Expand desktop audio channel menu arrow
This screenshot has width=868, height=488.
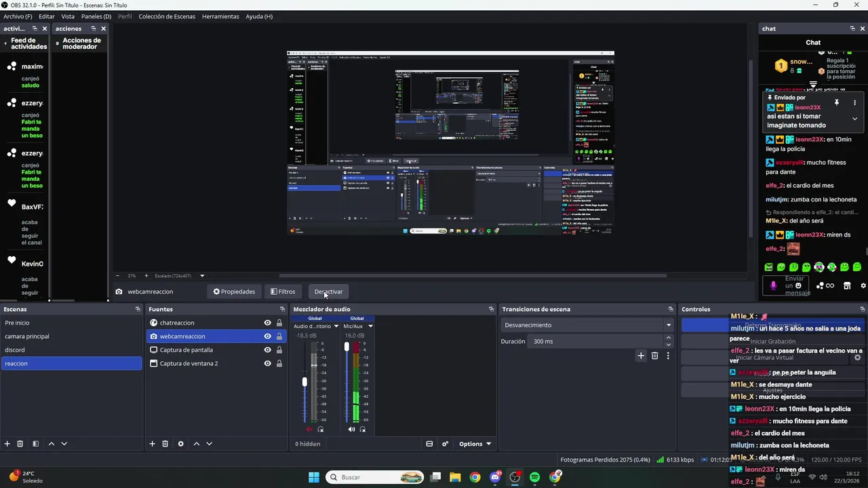336,326
